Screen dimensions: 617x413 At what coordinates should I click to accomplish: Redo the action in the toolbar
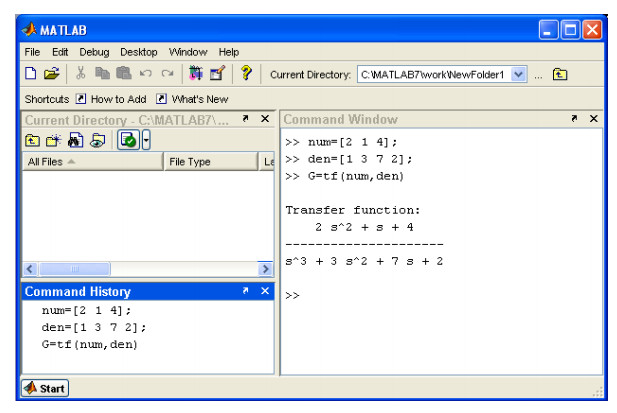(168, 74)
